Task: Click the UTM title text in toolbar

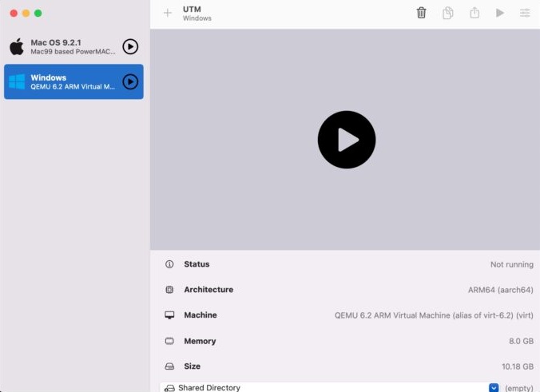Action: click(192, 10)
